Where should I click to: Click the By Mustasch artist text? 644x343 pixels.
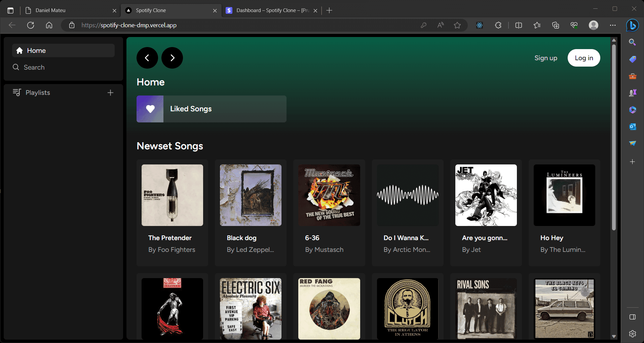[324, 250]
